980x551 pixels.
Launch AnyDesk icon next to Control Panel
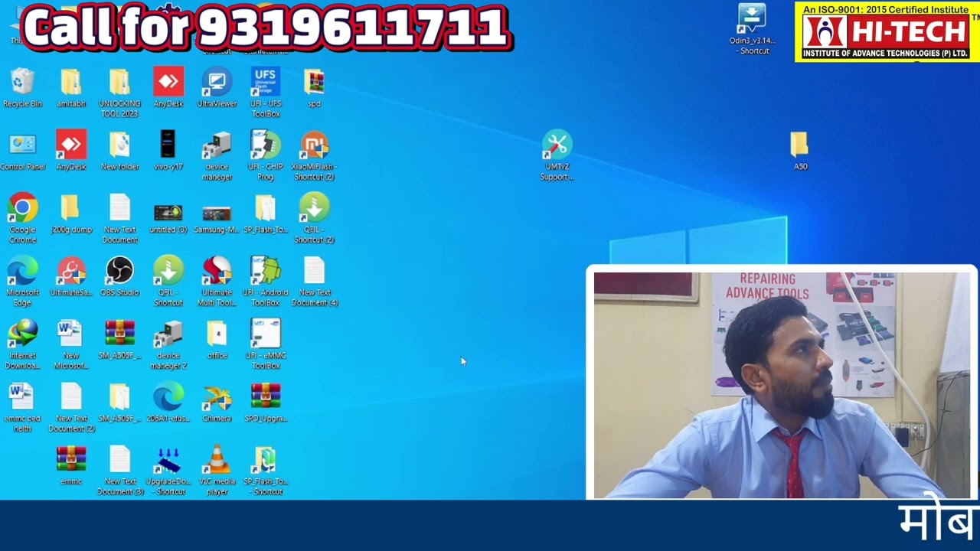point(70,151)
